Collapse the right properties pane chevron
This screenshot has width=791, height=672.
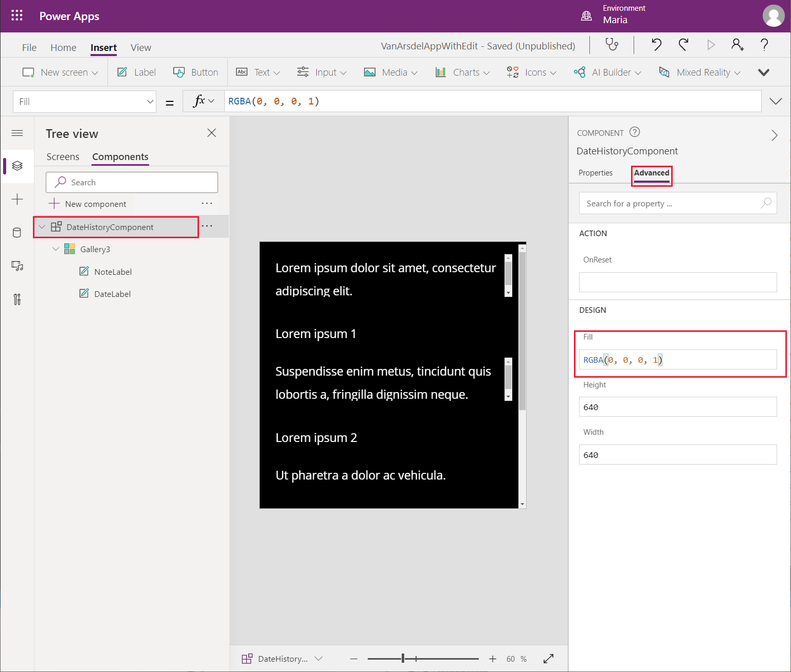coord(774,135)
